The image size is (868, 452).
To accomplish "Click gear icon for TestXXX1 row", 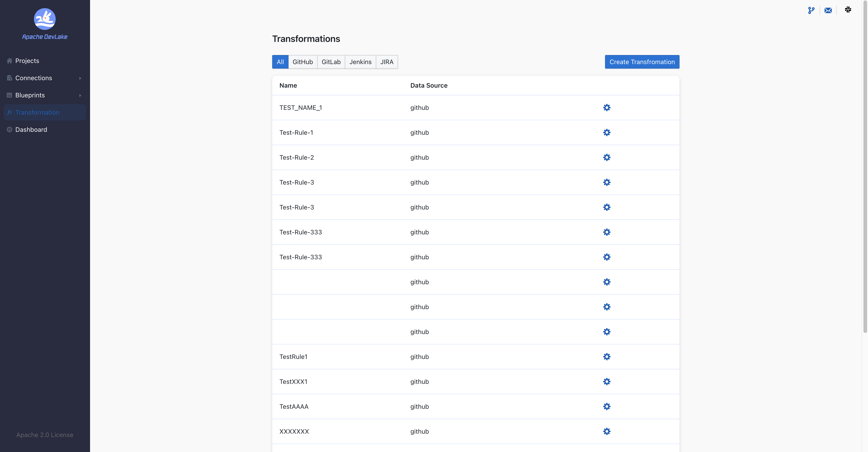I will click(606, 382).
